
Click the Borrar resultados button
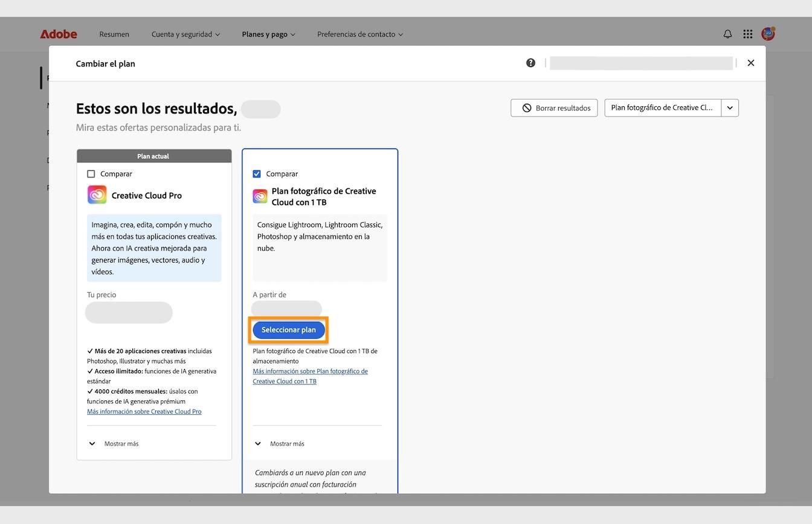pyautogui.click(x=554, y=108)
